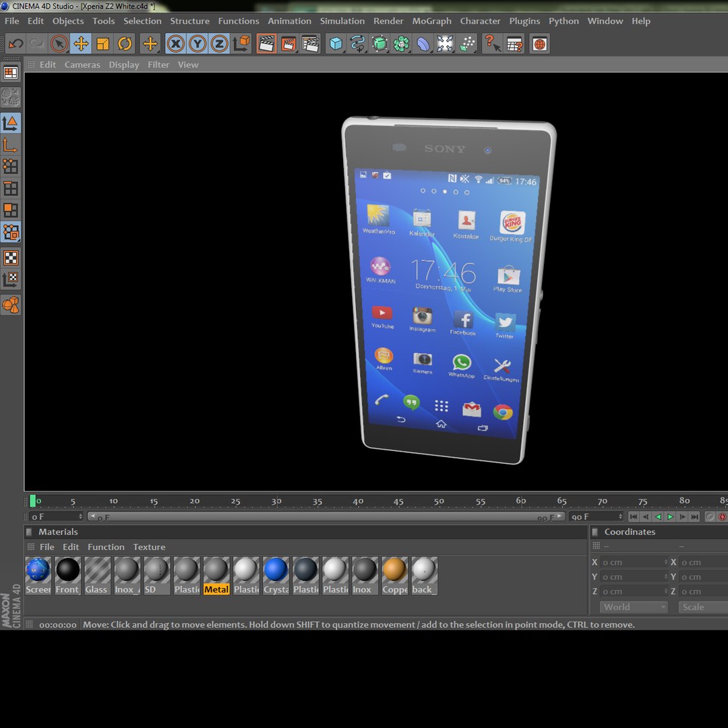Enable the Texture mode checker icon
The height and width of the screenshot is (728, 728).
tap(11, 257)
